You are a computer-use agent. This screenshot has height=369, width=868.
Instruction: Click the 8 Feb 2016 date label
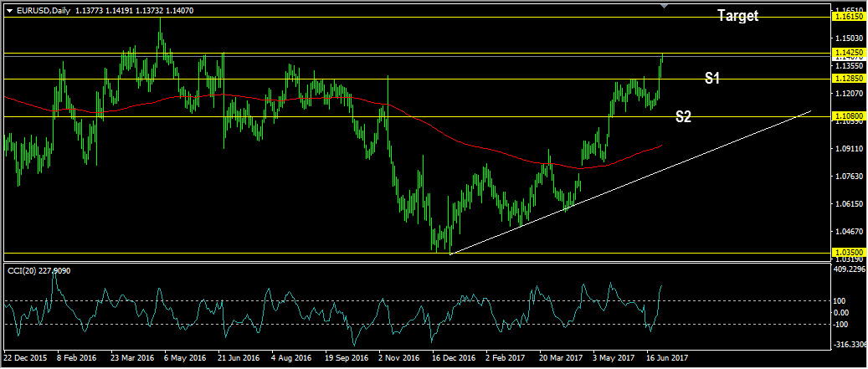click(75, 358)
